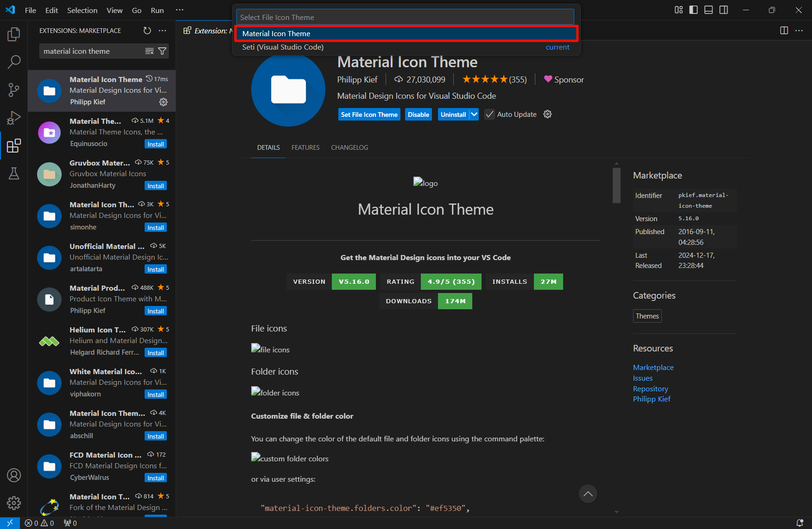The image size is (812, 529).
Task: Open the Edit menu
Action: (x=51, y=10)
